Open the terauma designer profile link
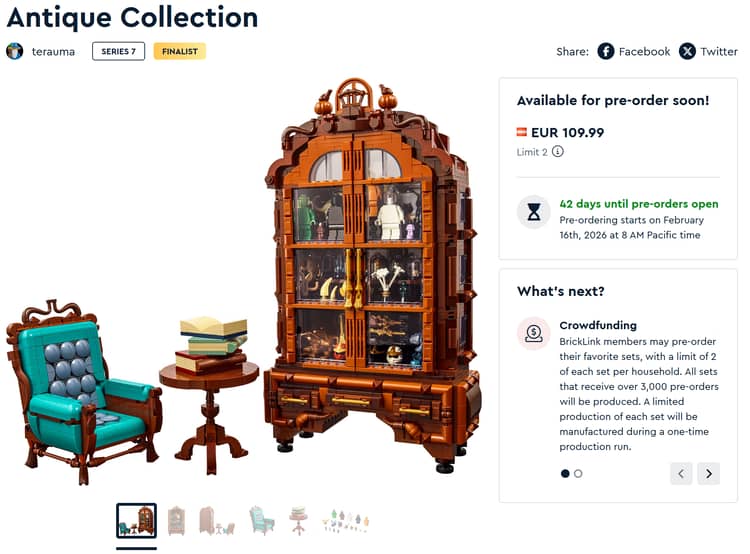Viewport: 750px width, 554px height. pos(53,52)
